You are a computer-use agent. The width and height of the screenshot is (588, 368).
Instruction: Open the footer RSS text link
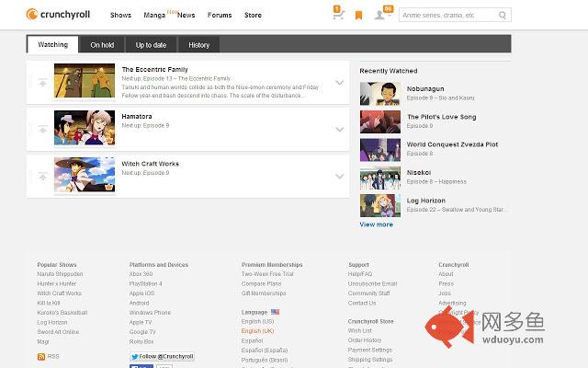tap(53, 356)
